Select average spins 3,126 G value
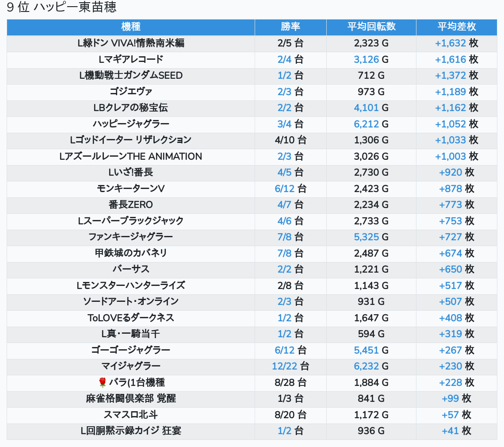504x447 pixels. tap(371, 59)
